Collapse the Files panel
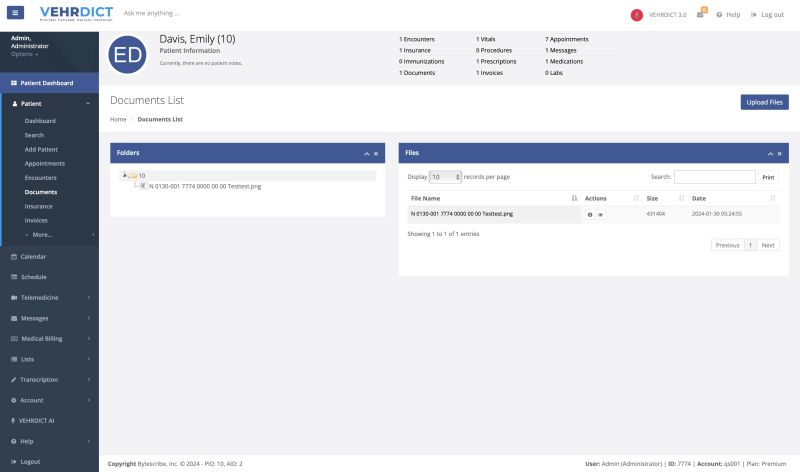 770,153
